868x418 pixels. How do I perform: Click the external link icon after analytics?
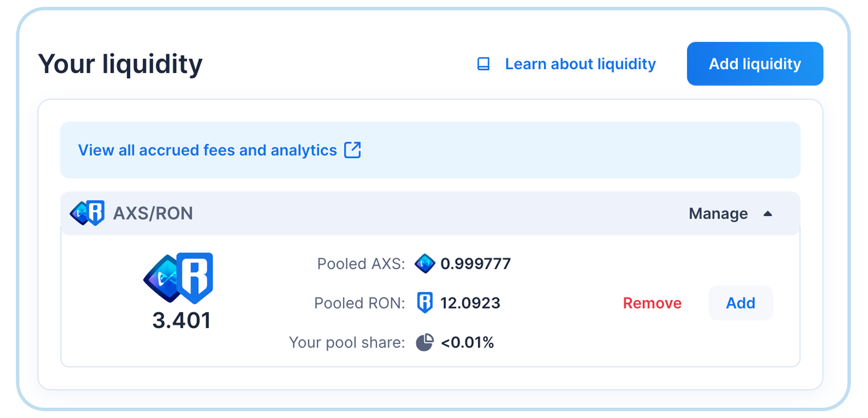tap(352, 150)
